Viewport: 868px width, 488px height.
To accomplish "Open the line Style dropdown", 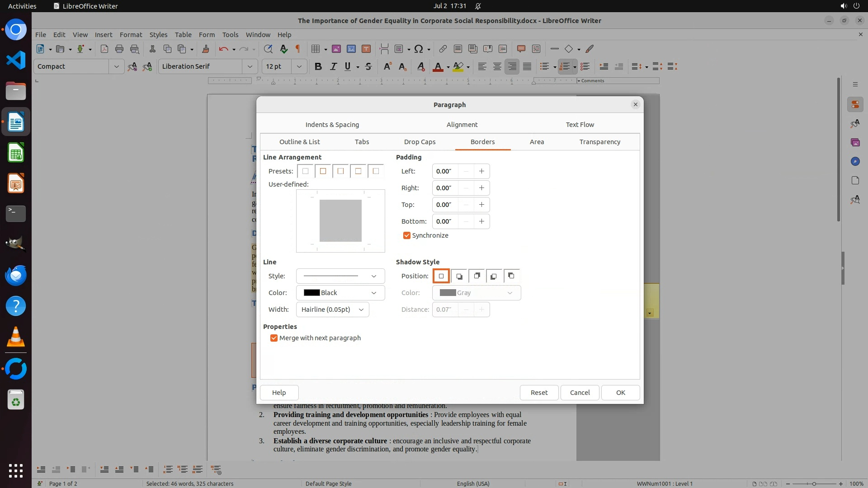I will pyautogui.click(x=340, y=276).
